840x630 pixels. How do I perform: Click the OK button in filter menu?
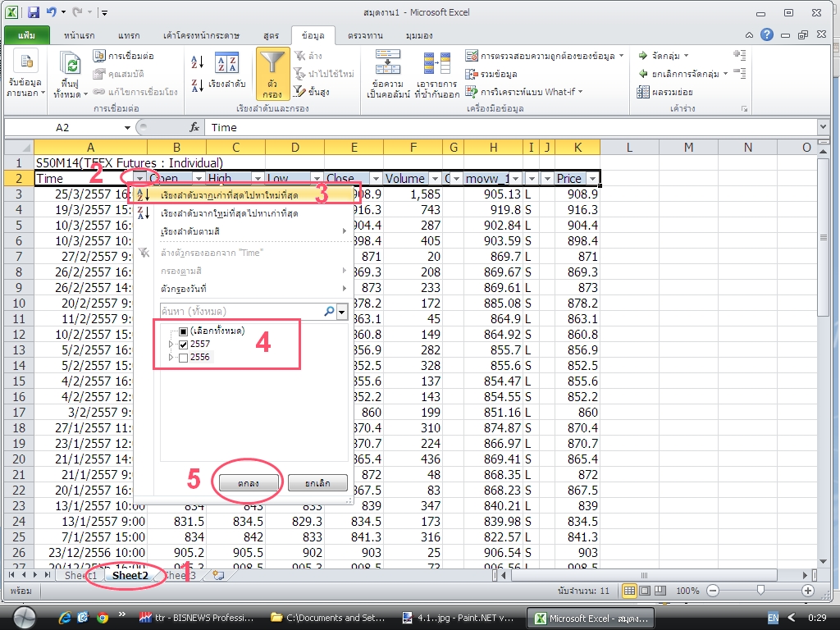click(248, 482)
